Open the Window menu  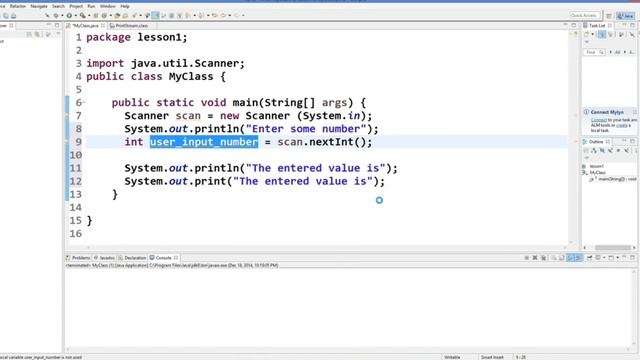click(107, 6)
